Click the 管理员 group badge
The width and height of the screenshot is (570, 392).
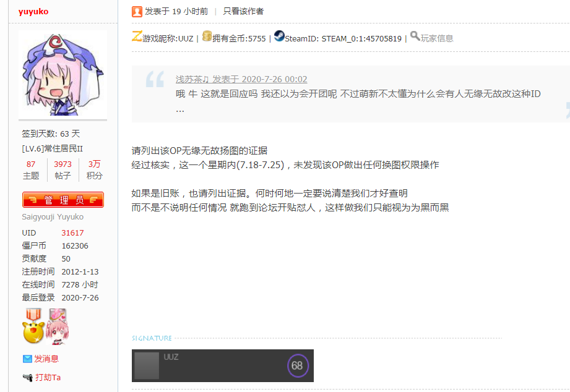[63, 199]
